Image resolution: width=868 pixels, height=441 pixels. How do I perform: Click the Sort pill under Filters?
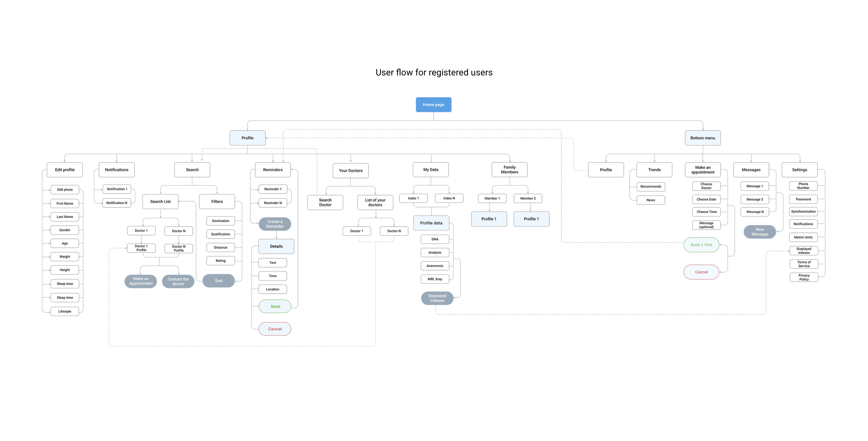[x=218, y=281]
